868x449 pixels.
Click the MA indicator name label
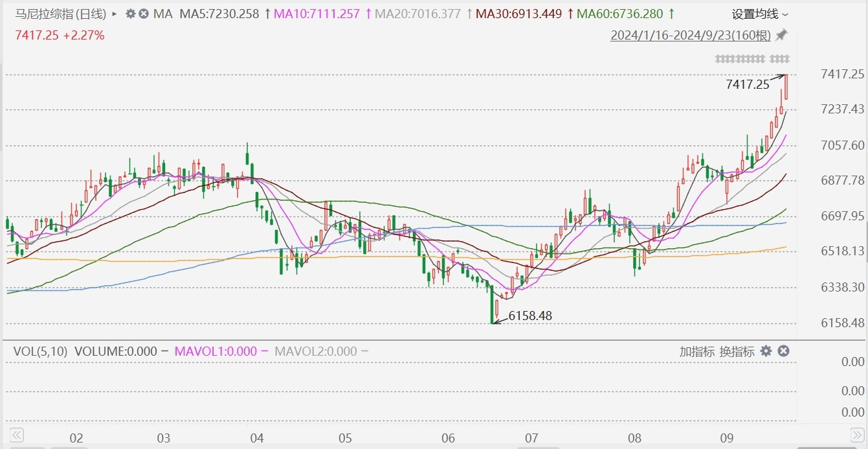[x=164, y=14]
